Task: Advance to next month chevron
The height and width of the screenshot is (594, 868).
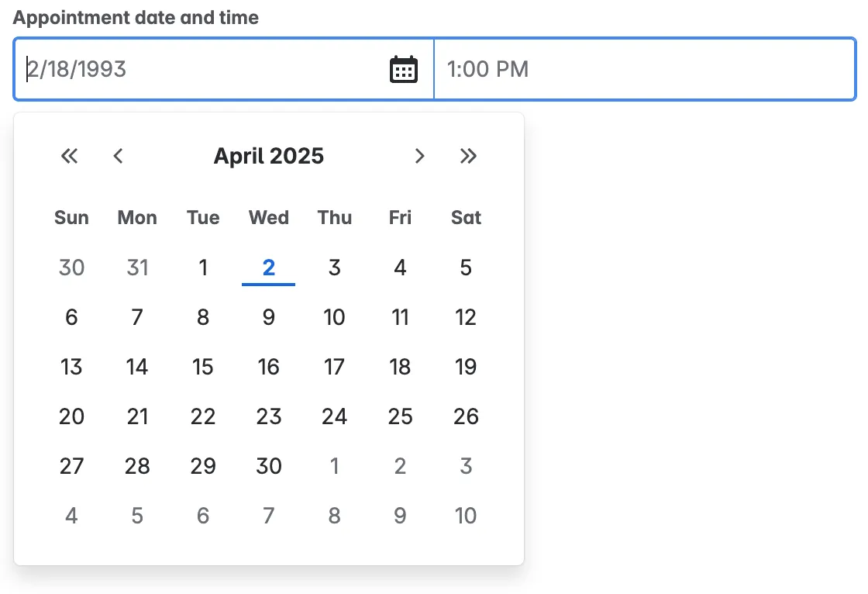Action: point(419,156)
